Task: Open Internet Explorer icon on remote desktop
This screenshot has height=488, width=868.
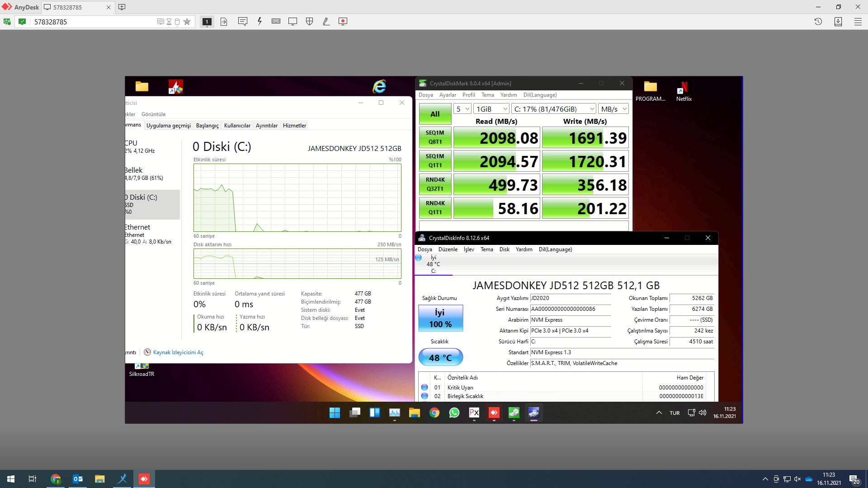Action: point(379,86)
